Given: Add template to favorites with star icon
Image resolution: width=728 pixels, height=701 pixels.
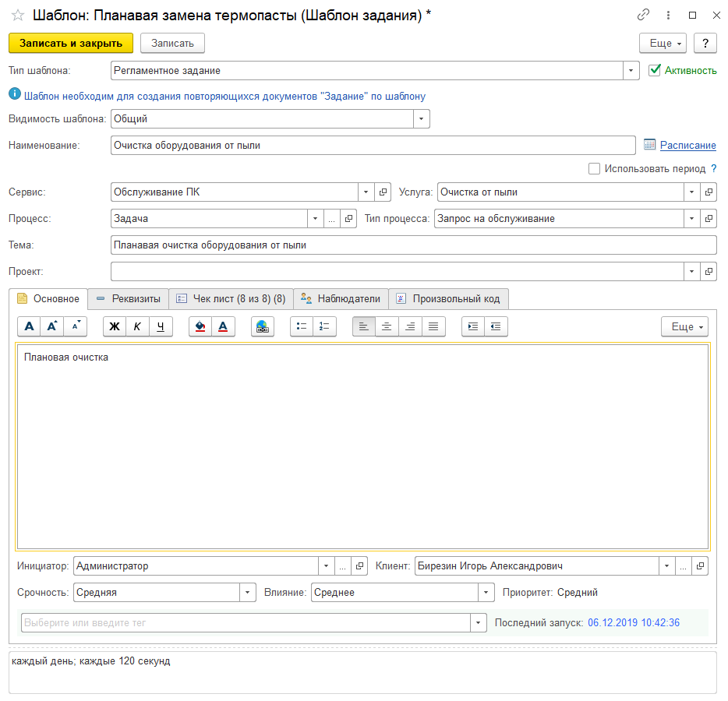Looking at the screenshot, I should pos(17,15).
